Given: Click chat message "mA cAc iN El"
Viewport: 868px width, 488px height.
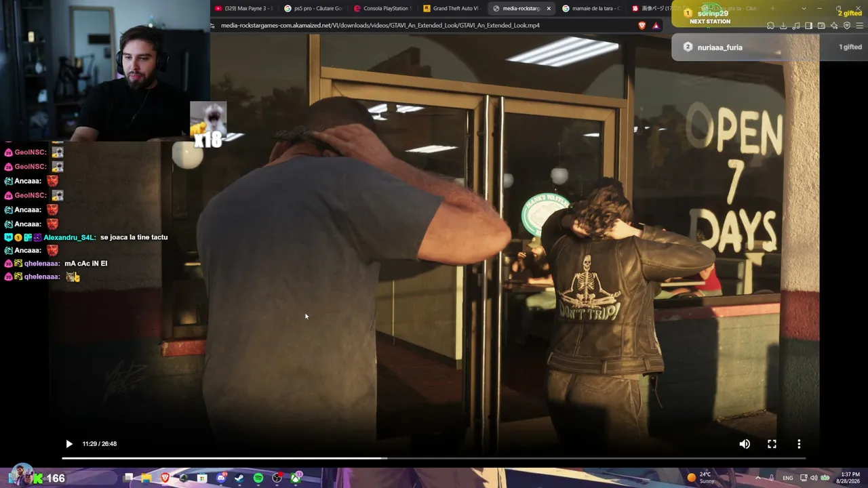Looking at the screenshot, I should (85, 263).
